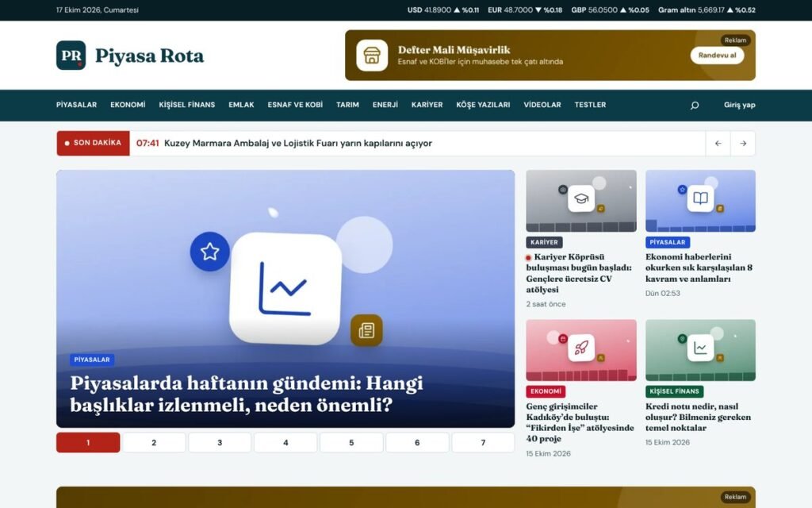This screenshot has width=812, height=508.
Task: Click chart icon on Kişisel Finans thumbnail
Action: coord(700,348)
